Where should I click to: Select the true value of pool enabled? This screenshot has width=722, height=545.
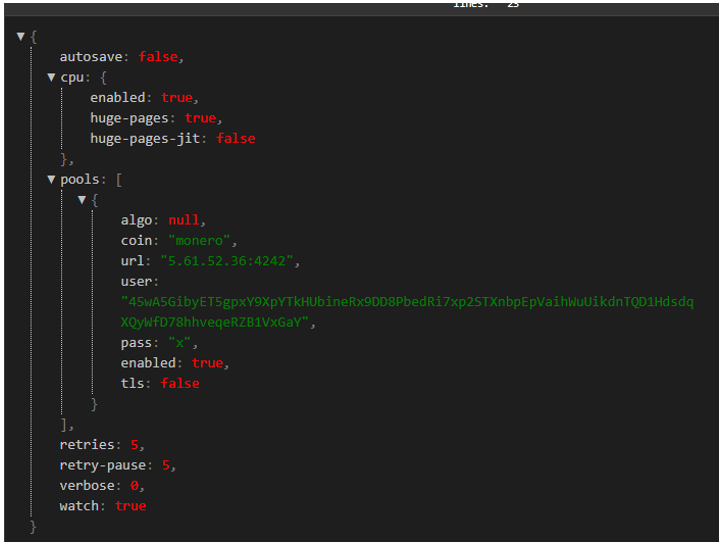tap(208, 363)
